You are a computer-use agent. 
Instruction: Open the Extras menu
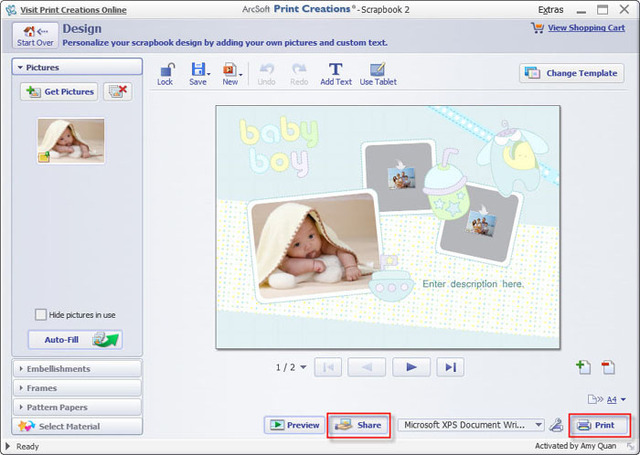click(551, 10)
